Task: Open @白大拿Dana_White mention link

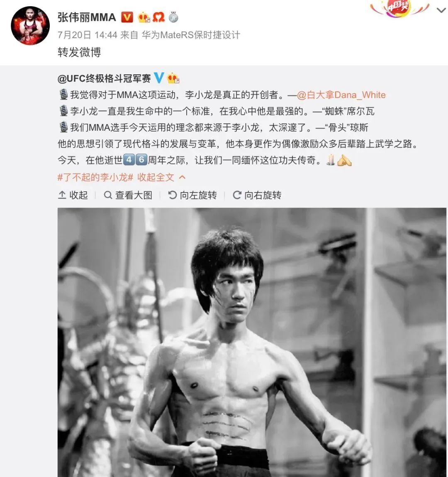Action: click(341, 95)
